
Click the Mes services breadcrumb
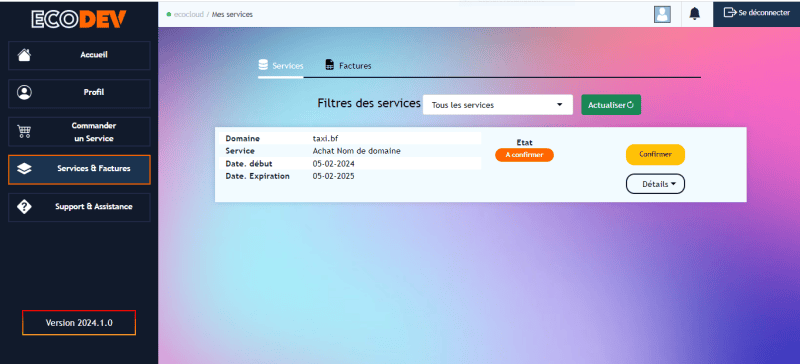coord(232,14)
